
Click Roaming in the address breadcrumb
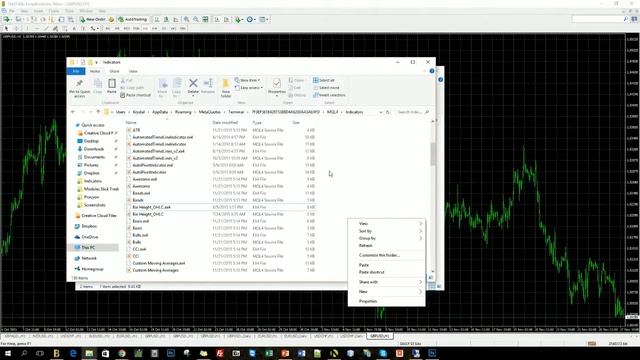tap(183, 112)
